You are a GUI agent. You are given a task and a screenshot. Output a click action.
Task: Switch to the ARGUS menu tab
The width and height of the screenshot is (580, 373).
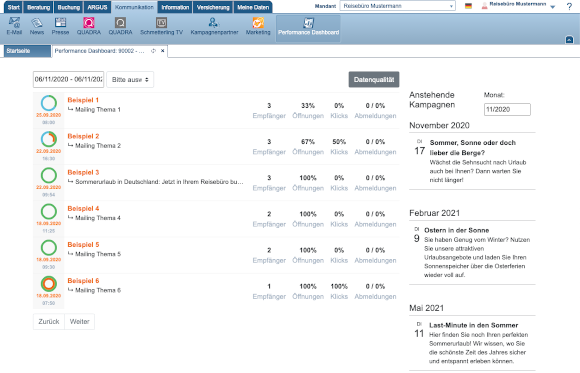(97, 7)
